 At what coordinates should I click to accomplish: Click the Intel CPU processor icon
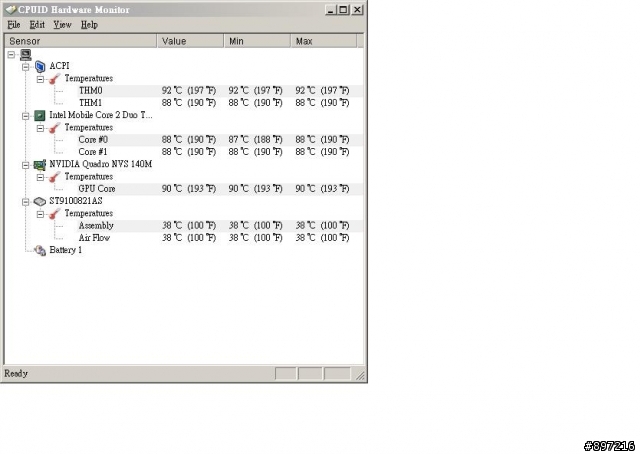tap(40, 116)
